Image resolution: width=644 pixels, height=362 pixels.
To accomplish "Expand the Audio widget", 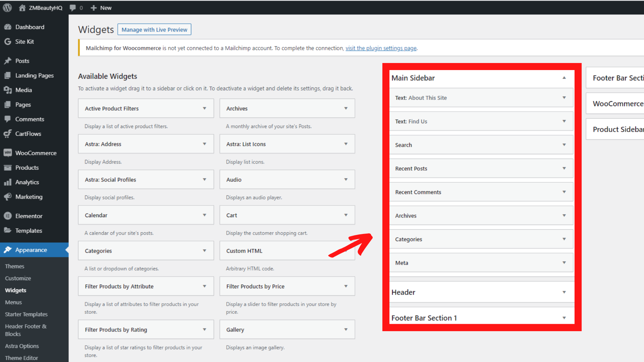I will (x=346, y=179).
